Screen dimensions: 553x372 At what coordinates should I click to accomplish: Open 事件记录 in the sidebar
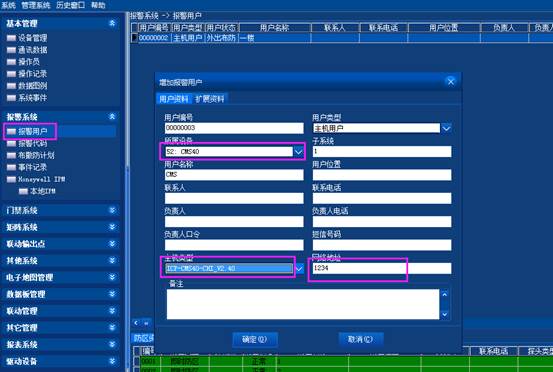click(32, 167)
